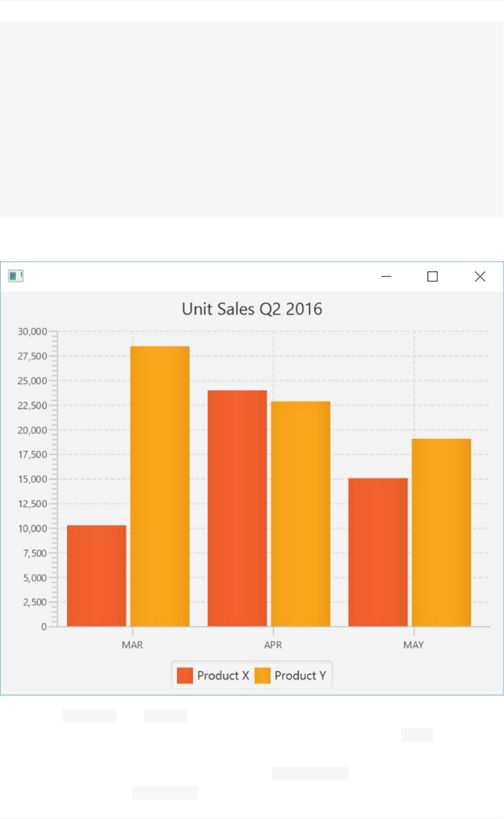Viewport: 504px width, 819px height.
Task: Click the Product X bar for MAR
Action: point(96,576)
